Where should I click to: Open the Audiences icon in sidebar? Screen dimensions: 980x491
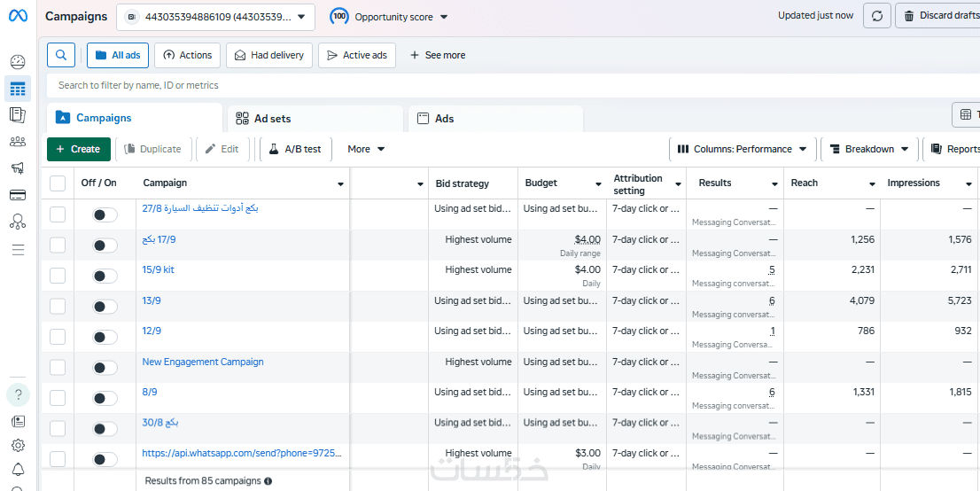click(x=18, y=142)
